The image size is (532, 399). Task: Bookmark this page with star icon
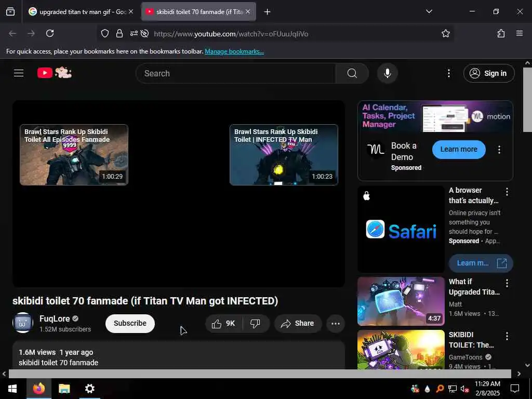point(445,34)
